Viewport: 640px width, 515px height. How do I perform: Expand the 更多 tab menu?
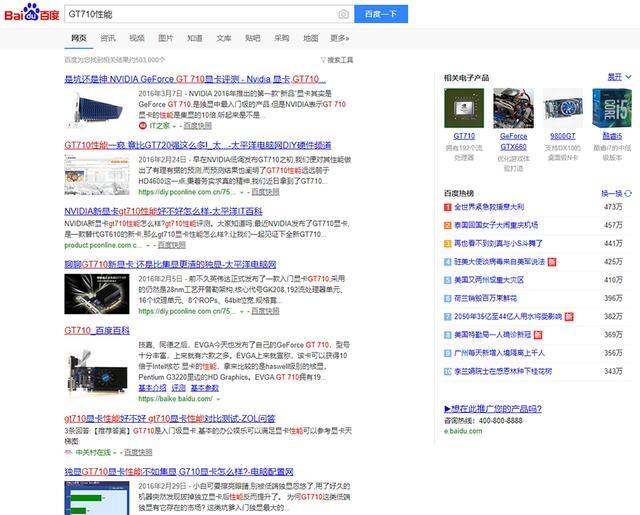pos(340,38)
